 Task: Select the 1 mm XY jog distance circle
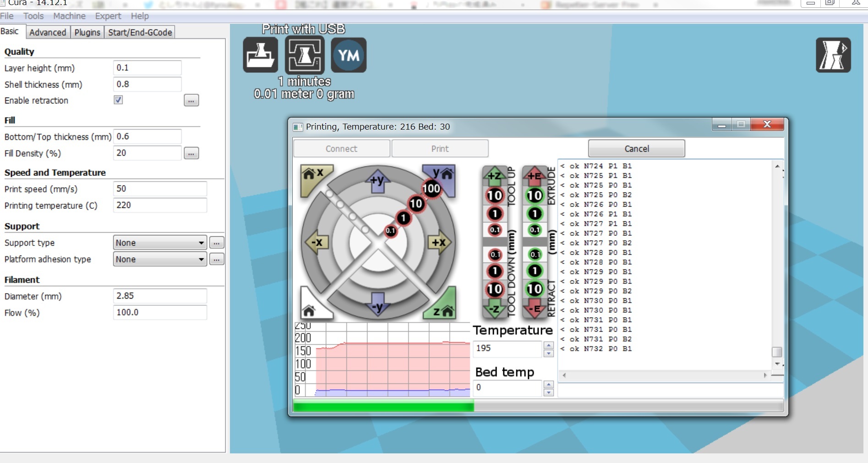[x=403, y=218]
